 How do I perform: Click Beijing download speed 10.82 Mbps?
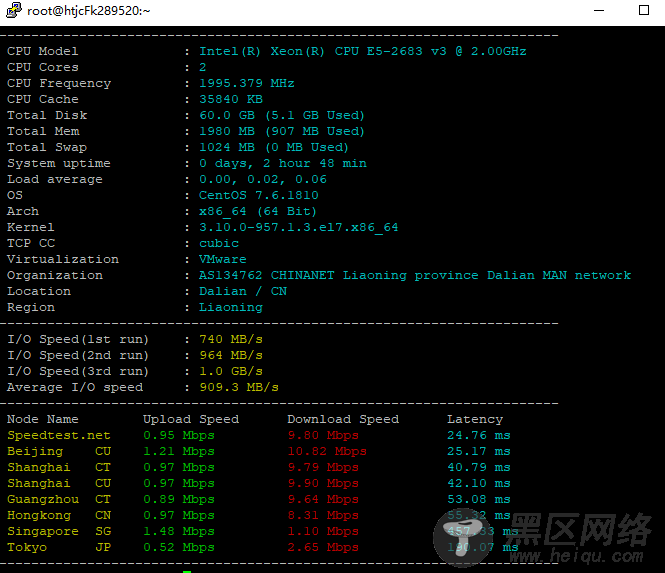pos(327,451)
